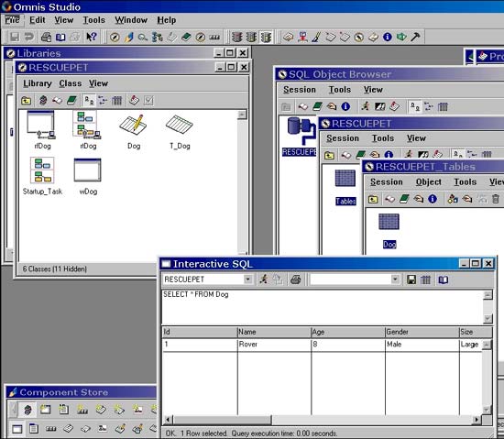Toggle large icons view in RESCUEPET library toolbar
This screenshot has height=439, width=504.
point(88,101)
